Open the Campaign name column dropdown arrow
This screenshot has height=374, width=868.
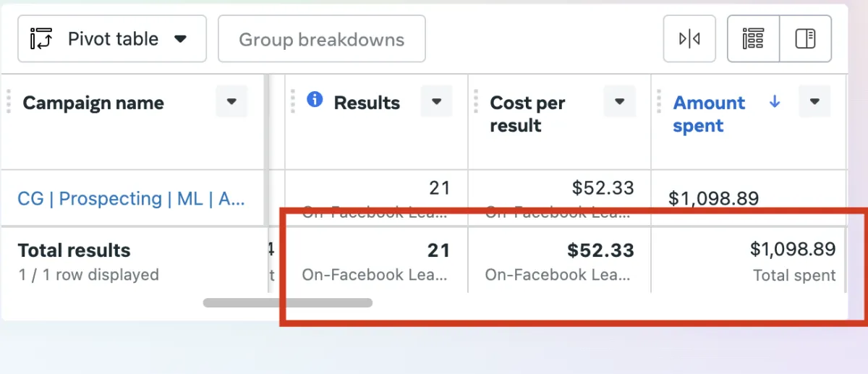[x=231, y=102]
